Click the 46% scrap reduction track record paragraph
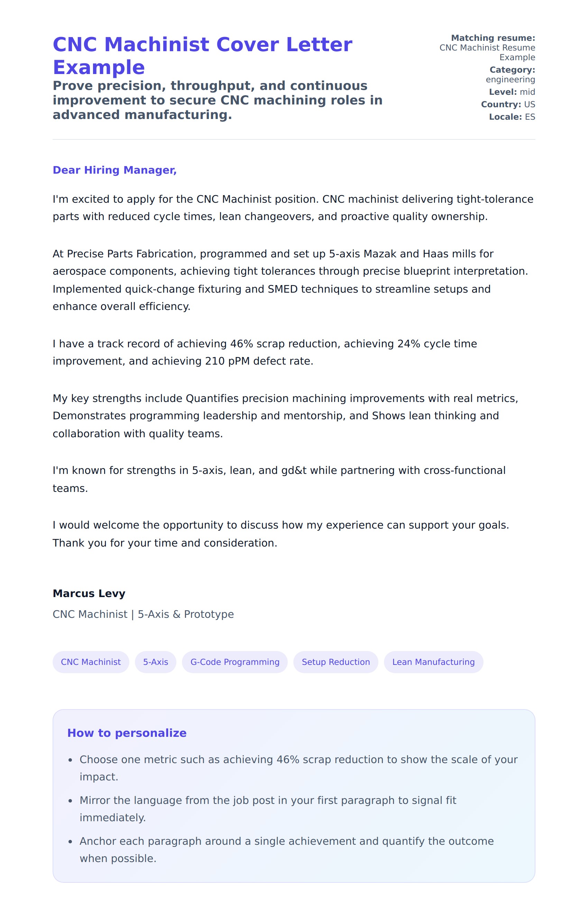This screenshot has width=588, height=916. pyautogui.click(x=265, y=352)
